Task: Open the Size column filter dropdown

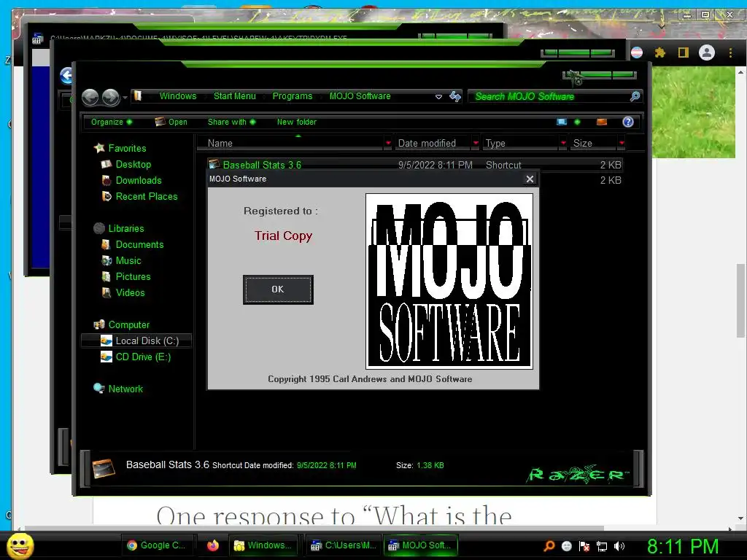Action: click(622, 143)
